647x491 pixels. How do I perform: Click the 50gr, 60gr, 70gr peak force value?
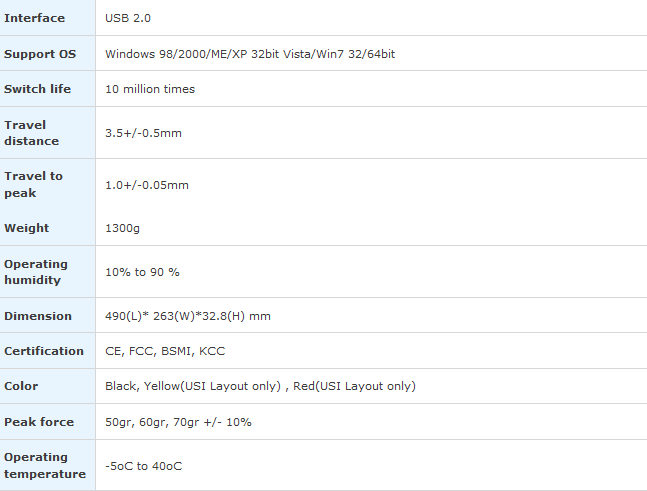point(178,422)
